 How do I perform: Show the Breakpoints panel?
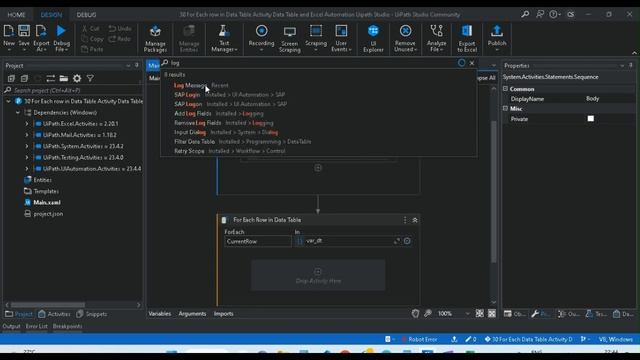point(67,326)
